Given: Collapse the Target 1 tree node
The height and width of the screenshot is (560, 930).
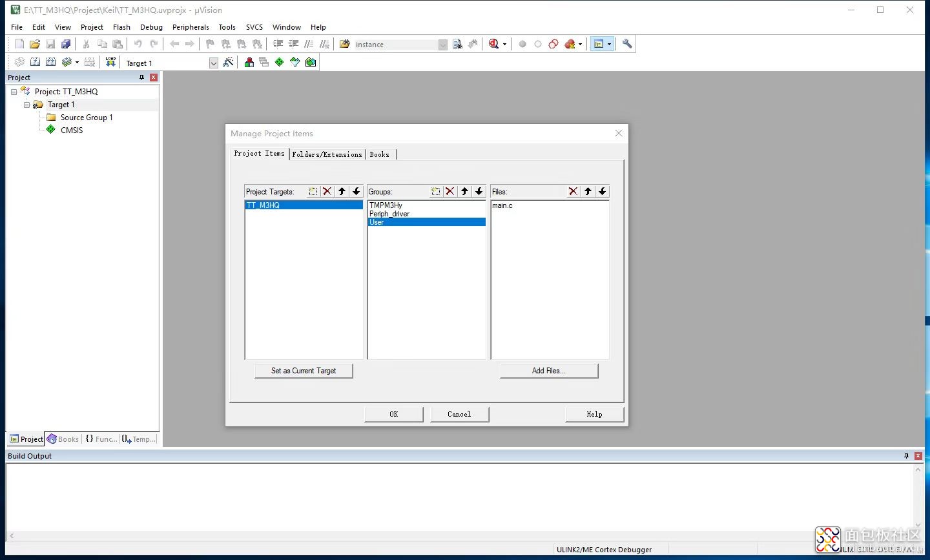Looking at the screenshot, I should pos(26,105).
